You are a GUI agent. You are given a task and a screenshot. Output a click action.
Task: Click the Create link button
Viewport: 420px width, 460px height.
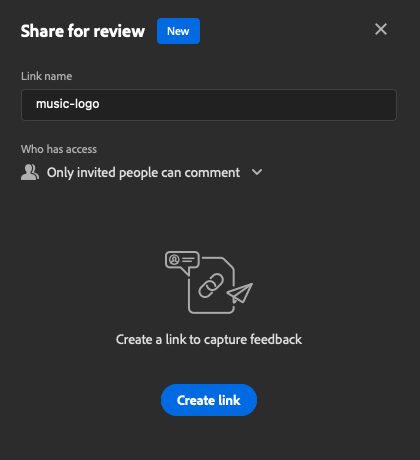(209, 400)
